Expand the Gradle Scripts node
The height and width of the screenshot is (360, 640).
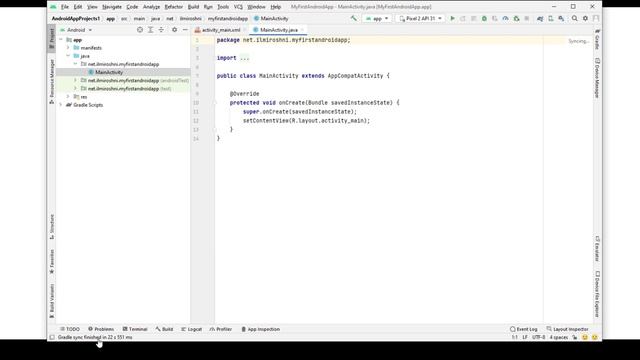(x=61, y=105)
